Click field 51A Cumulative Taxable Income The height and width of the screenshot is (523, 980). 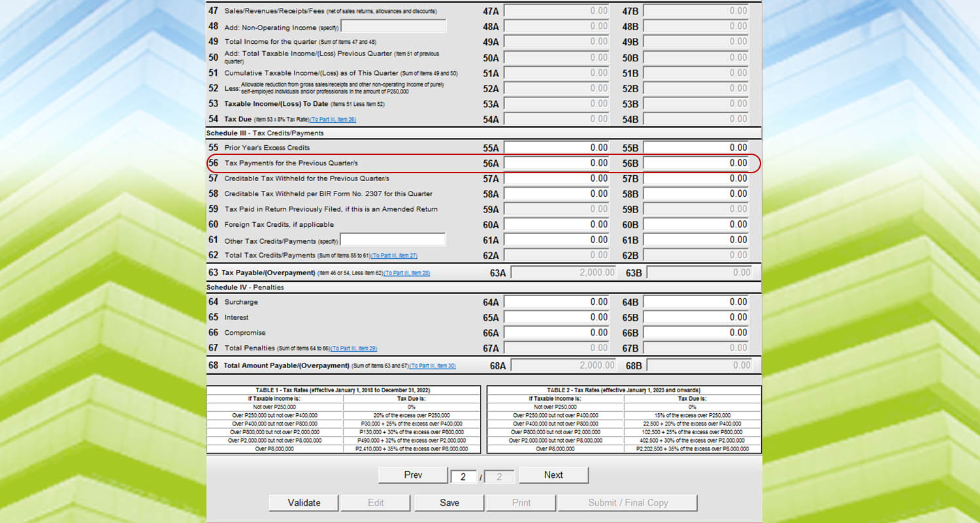(x=557, y=73)
